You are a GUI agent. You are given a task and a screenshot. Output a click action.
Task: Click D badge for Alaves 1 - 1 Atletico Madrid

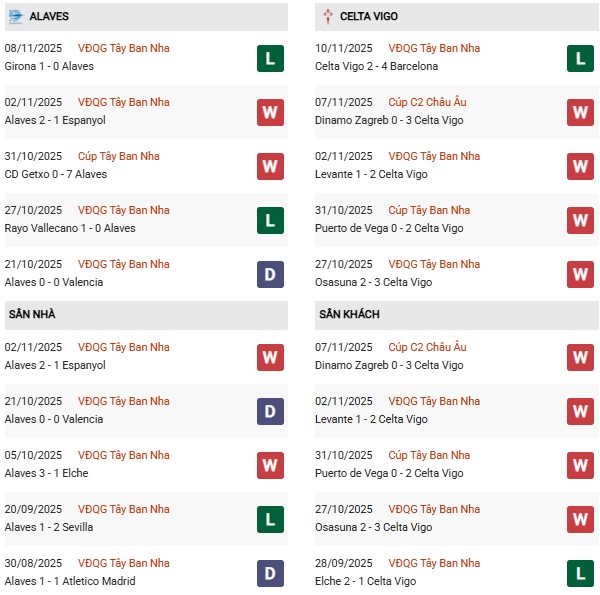pos(270,573)
